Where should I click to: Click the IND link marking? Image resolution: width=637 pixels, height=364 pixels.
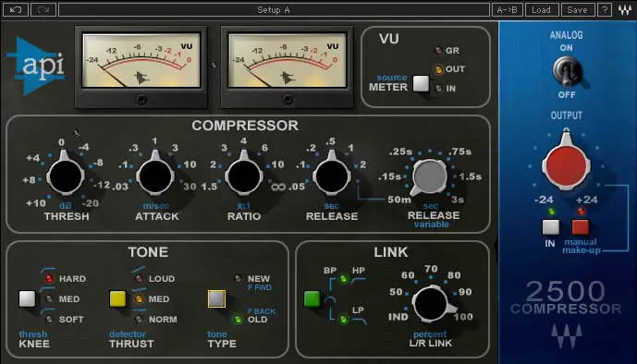pyautogui.click(x=398, y=317)
